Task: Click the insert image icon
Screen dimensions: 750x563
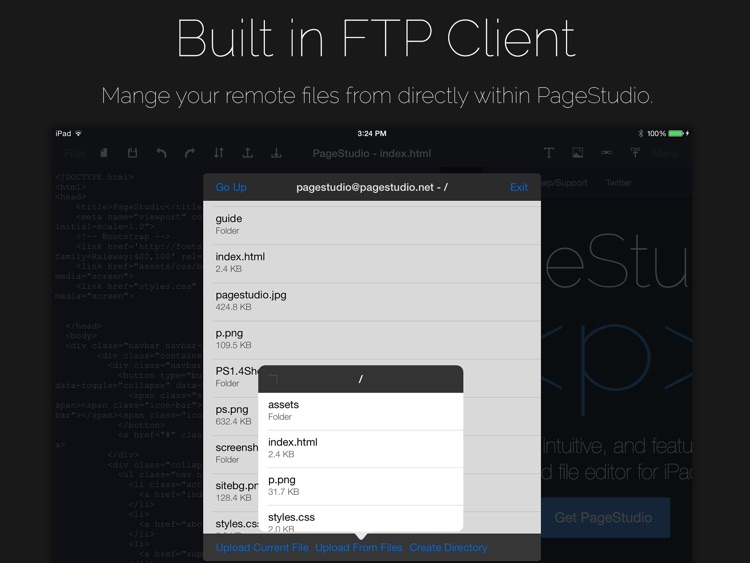Action: point(578,153)
